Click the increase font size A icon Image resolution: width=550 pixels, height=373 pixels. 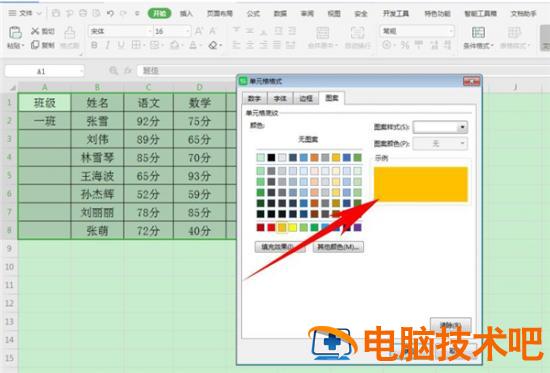(199, 31)
